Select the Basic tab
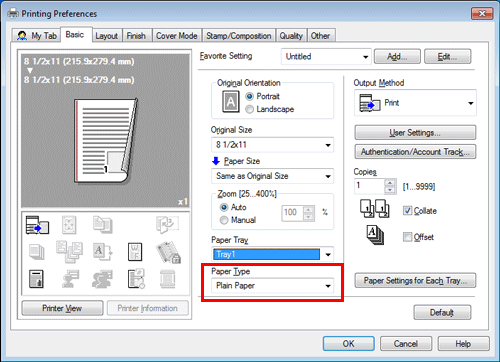The height and width of the screenshot is (362, 500). pos(75,35)
